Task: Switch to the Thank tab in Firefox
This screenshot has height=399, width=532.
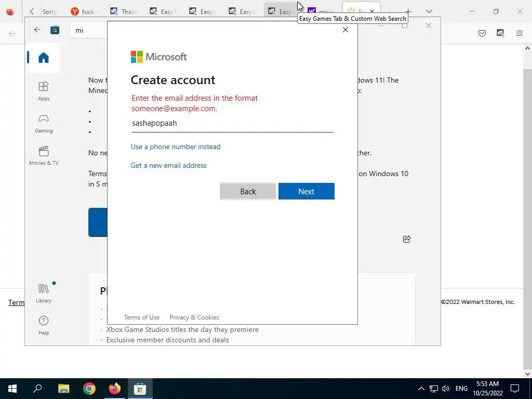Action: click(124, 11)
